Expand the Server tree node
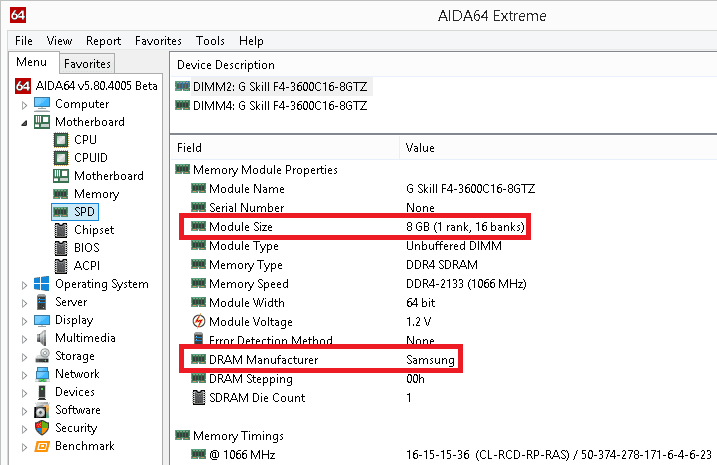This screenshot has width=717, height=465. (x=24, y=303)
